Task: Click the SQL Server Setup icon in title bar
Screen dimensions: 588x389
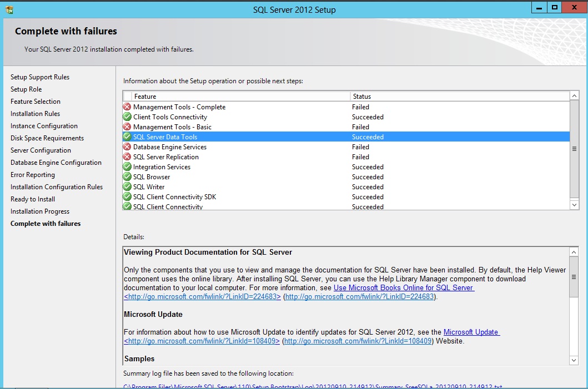Action: (x=9, y=9)
